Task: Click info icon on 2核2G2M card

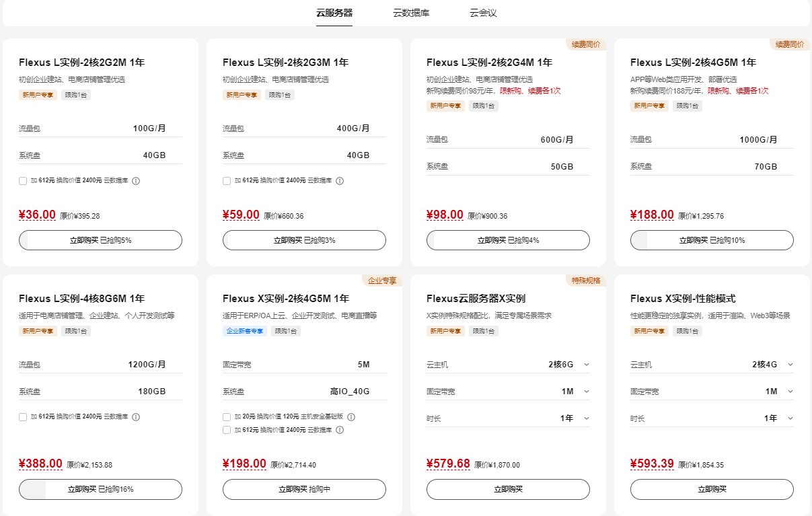Action: pos(136,181)
